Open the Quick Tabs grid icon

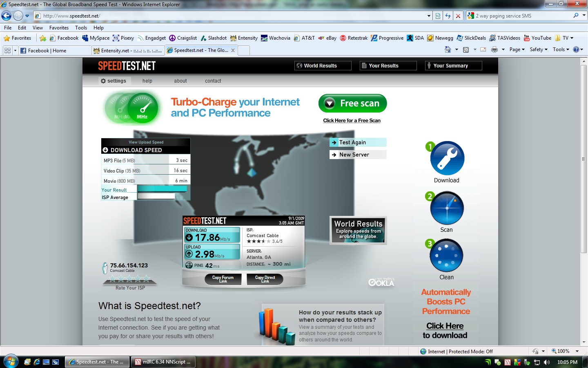[7, 50]
